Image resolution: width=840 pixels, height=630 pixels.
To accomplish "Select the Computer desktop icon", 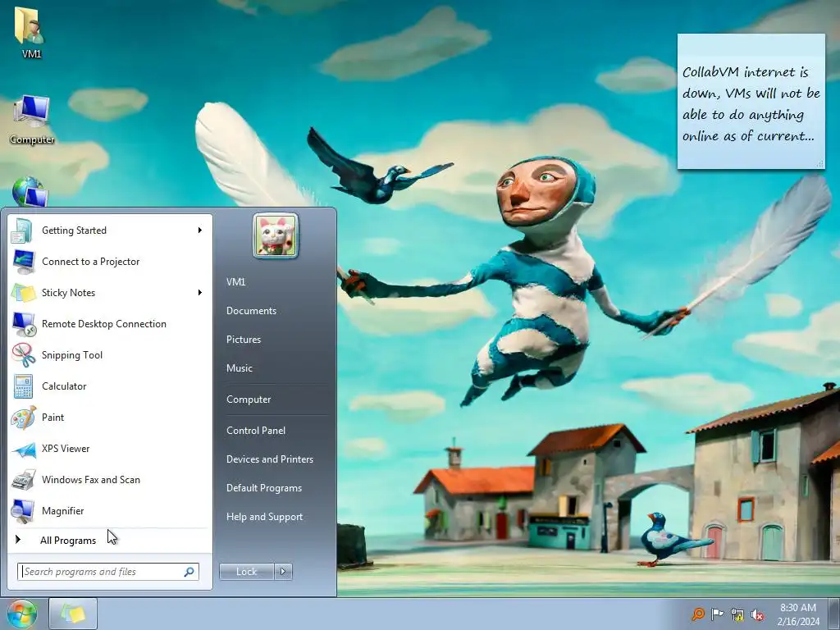I will tap(32, 120).
